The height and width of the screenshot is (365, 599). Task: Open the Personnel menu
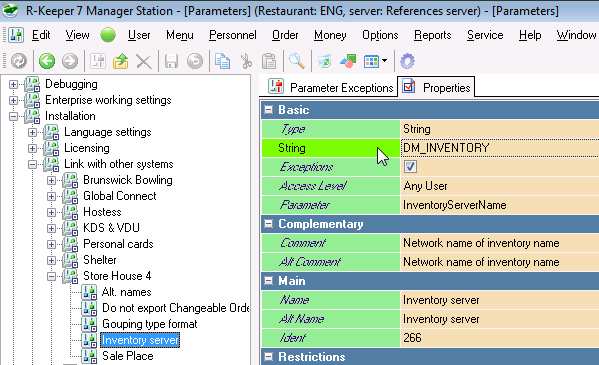click(233, 35)
